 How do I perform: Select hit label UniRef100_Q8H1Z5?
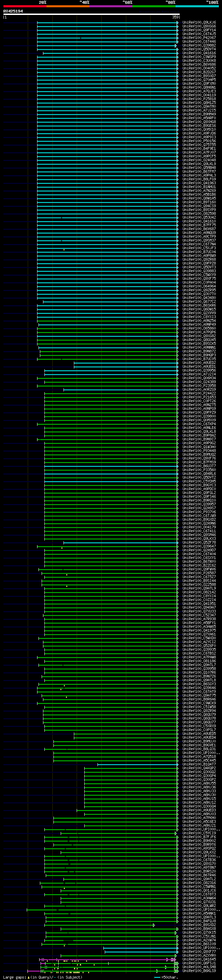click(199, 103)
